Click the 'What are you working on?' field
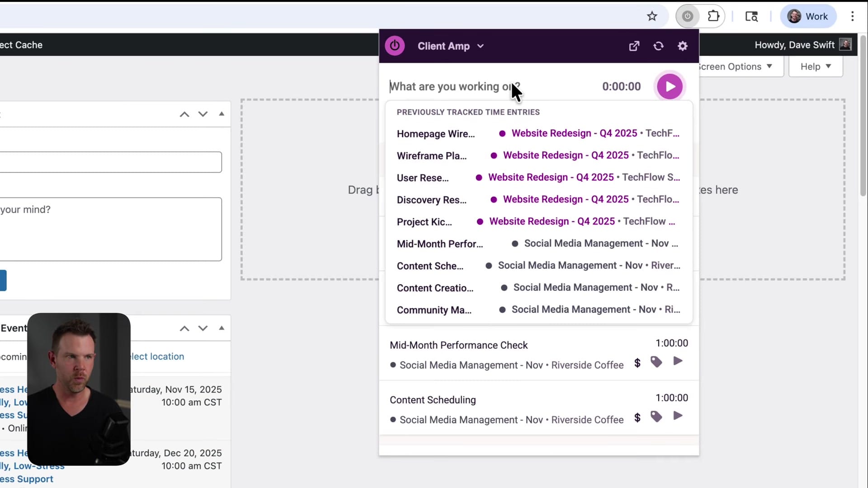Screen dimensions: 868x488 click(x=491, y=86)
